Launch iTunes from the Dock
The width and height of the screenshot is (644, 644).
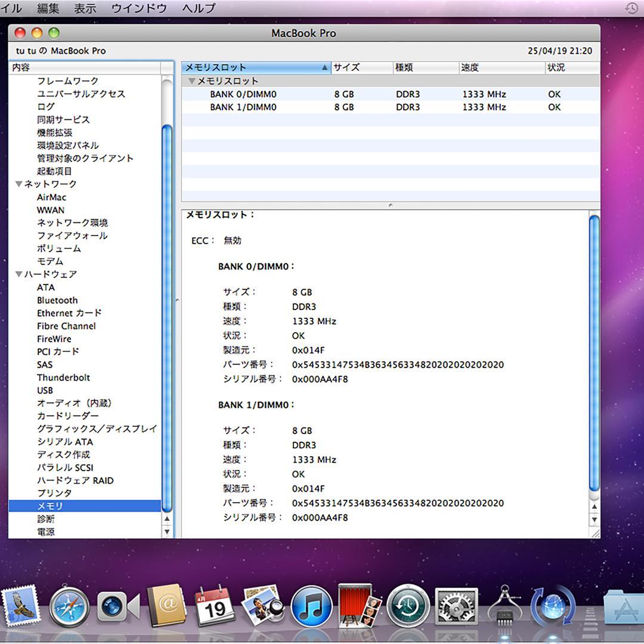[x=310, y=608]
